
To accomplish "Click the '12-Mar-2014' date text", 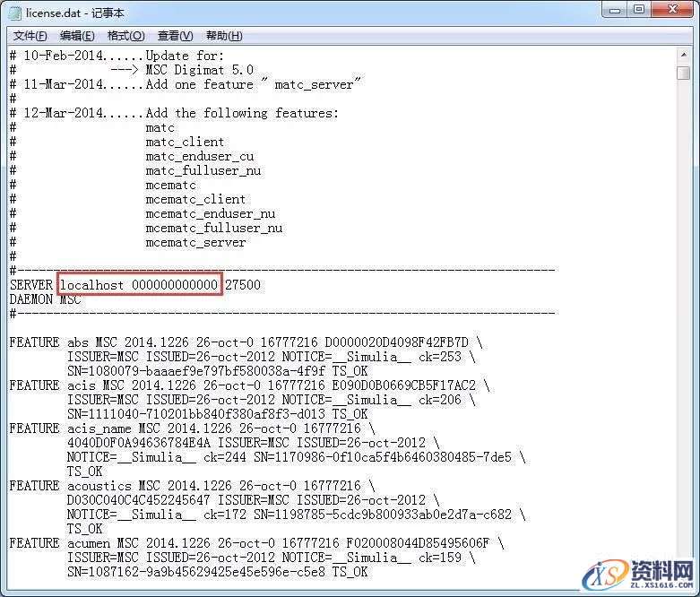I will point(64,113).
